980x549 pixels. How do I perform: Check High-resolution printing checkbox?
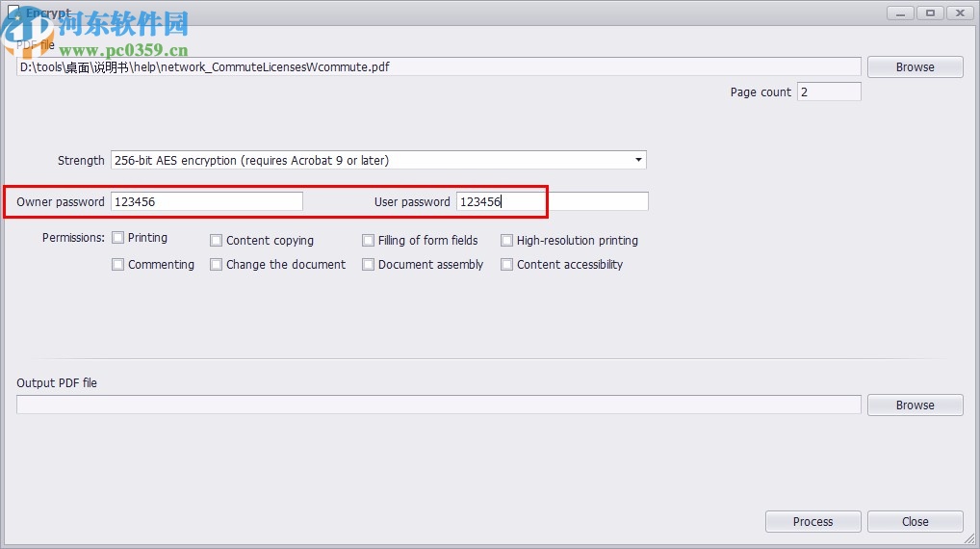[x=507, y=240]
